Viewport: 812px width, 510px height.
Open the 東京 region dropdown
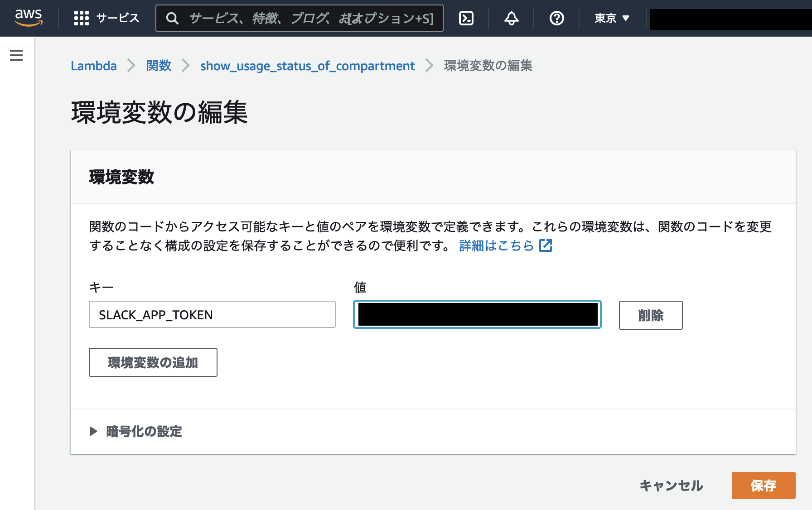pos(612,18)
